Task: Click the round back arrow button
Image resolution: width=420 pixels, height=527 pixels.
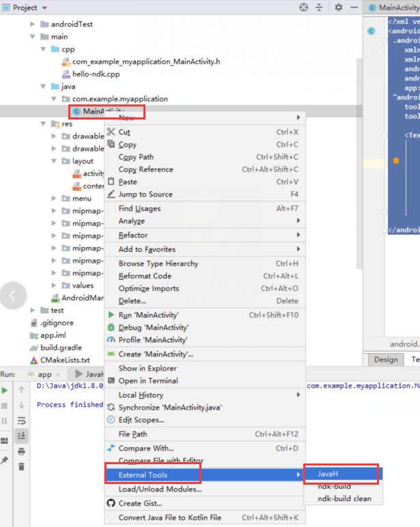Action: point(13,296)
